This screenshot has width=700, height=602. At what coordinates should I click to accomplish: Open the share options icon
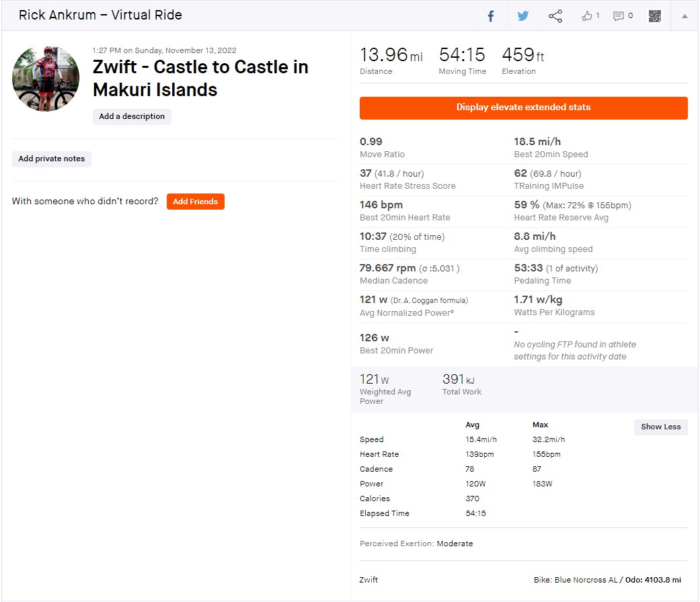555,16
